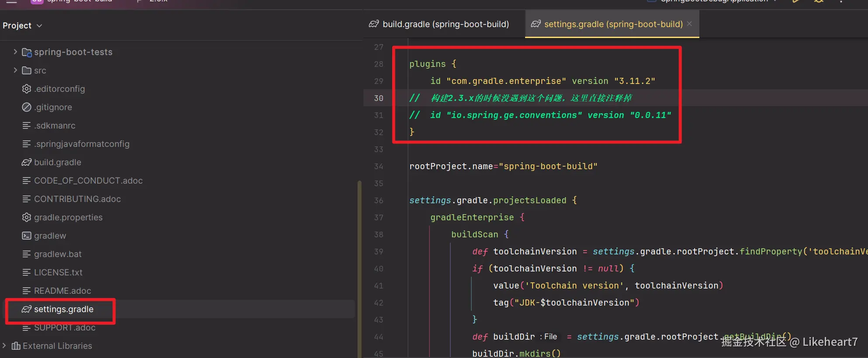The image size is (868, 358).
Task: Select the settings.gradle editor tab
Action: pos(613,24)
